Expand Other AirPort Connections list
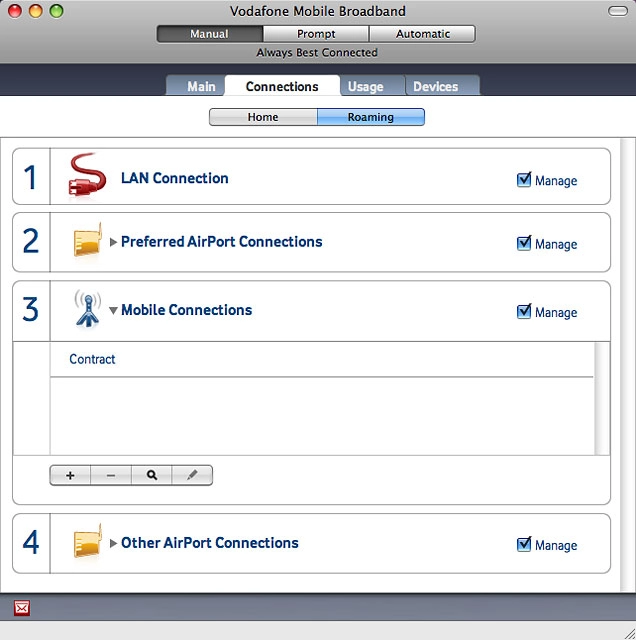The height and width of the screenshot is (640, 636). pyautogui.click(x=114, y=543)
